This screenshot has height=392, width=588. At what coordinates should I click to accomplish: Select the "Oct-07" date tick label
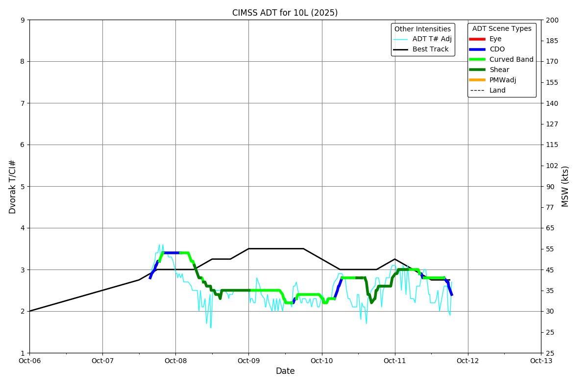[x=102, y=361]
